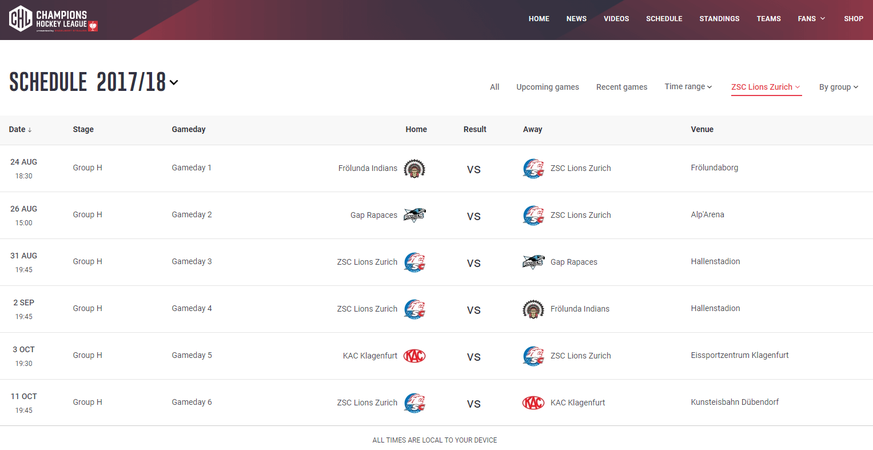The height and width of the screenshot is (450, 873).
Task: Click Frölunda Indians logo in Gameday 1 row
Action: (414, 168)
